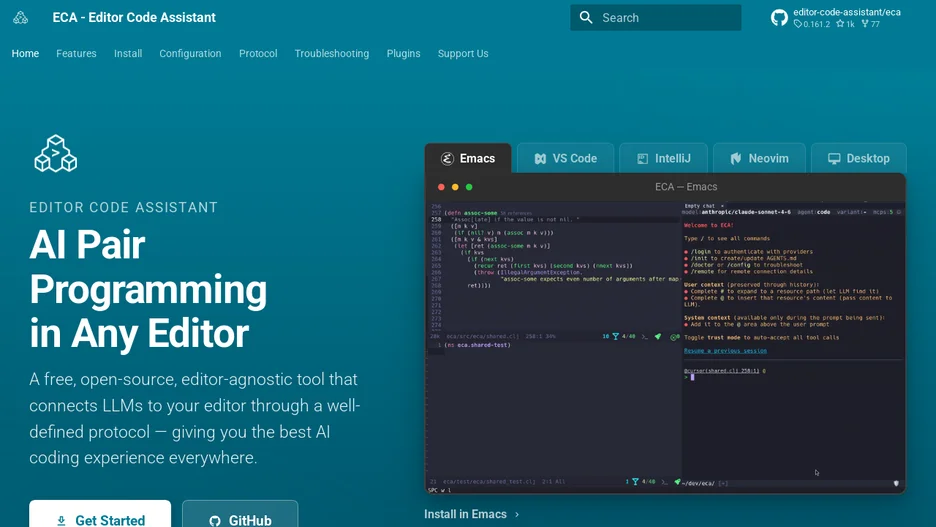Click the EDITOR CODE ASSISTANT subtitle
The width and height of the screenshot is (936, 527).
tap(124, 207)
